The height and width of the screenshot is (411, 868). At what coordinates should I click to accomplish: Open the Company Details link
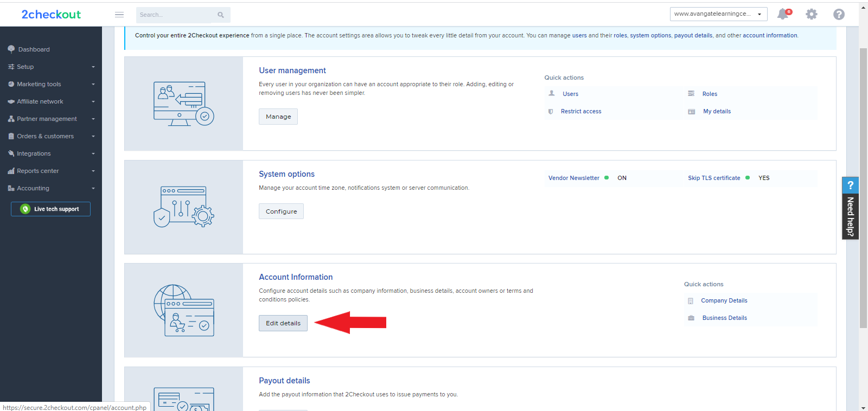724,300
